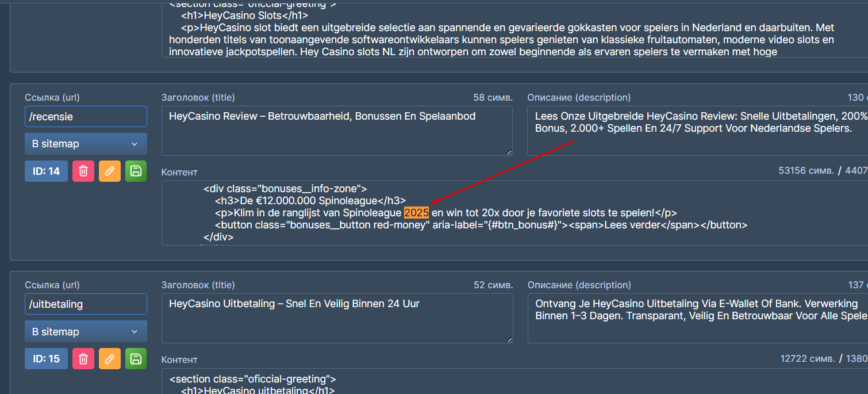This screenshot has height=394, width=868.
Task: Save the entry with ID: 14
Action: 136,171
